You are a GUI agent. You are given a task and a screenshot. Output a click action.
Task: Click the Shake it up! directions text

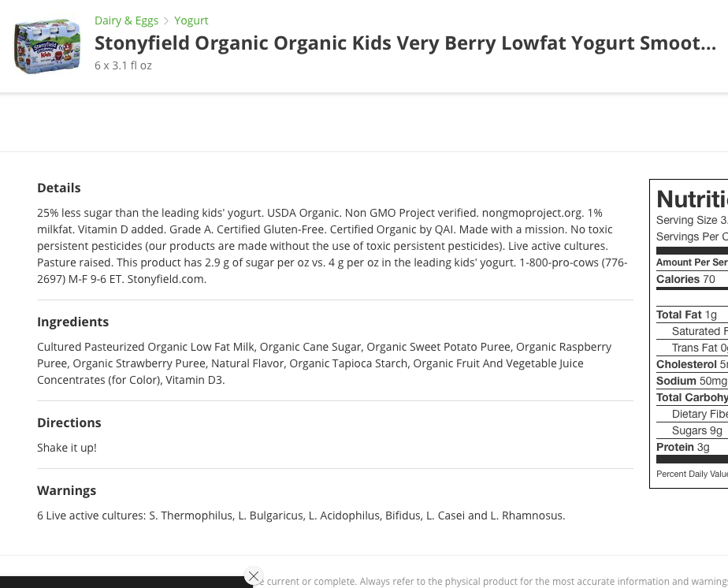pos(67,448)
